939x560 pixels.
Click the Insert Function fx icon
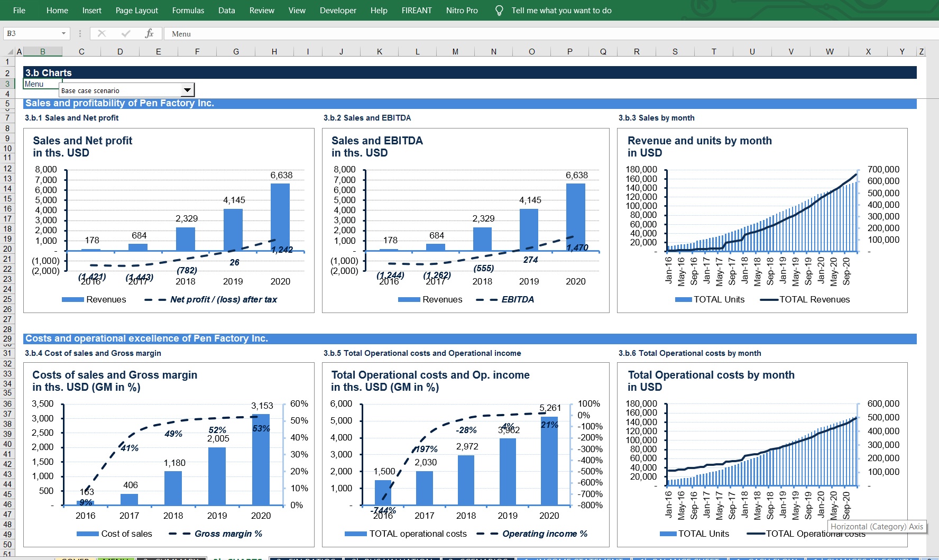[149, 33]
